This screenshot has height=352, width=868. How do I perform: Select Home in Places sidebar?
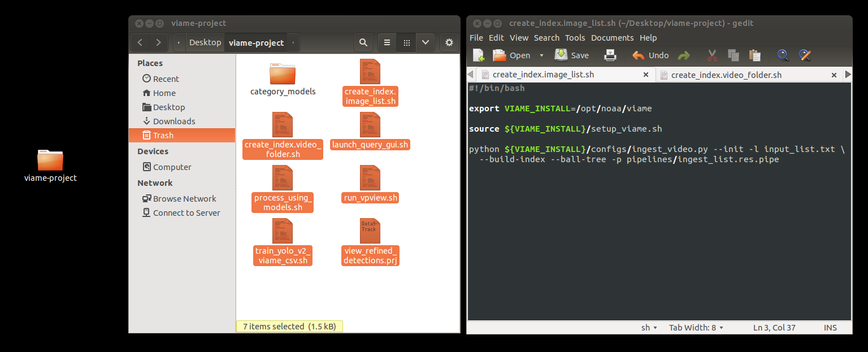(181, 93)
